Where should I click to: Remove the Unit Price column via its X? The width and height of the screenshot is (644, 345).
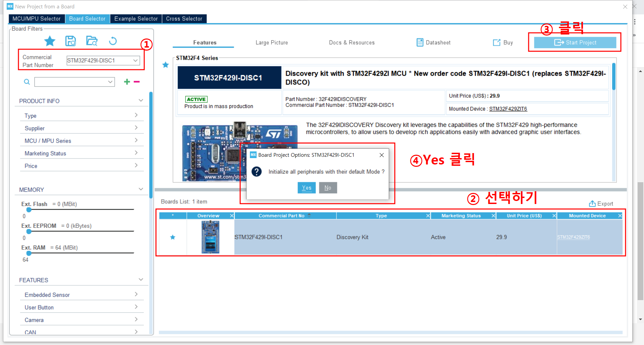point(554,216)
